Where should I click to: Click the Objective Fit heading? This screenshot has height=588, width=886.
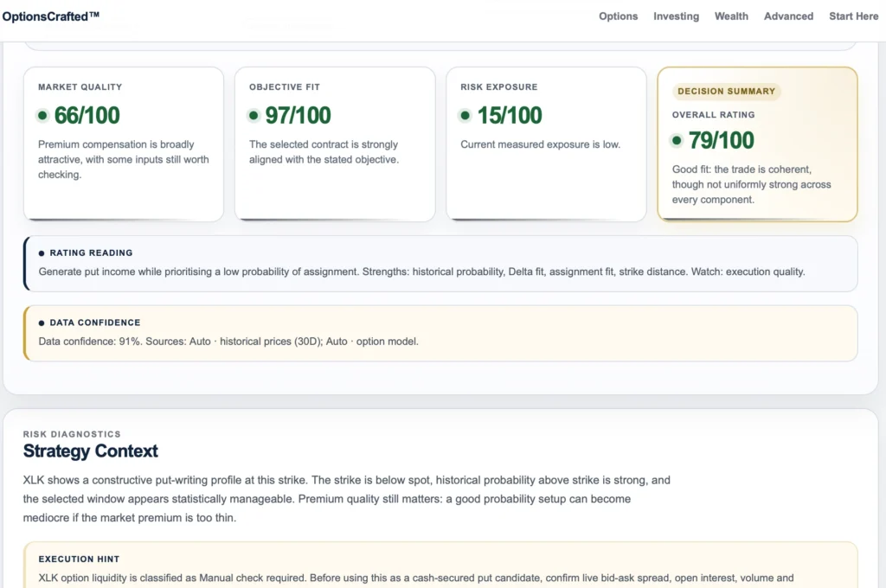click(x=285, y=87)
